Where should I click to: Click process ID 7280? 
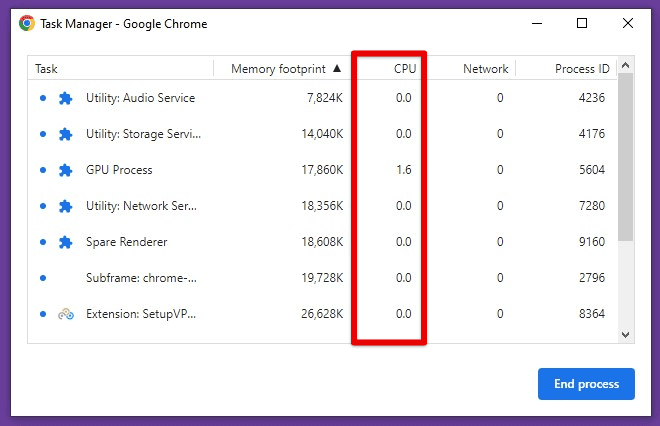pyautogui.click(x=592, y=206)
